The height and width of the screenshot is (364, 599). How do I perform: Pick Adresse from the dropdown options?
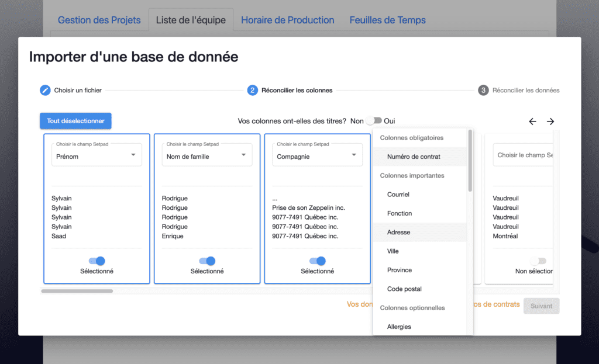click(398, 233)
